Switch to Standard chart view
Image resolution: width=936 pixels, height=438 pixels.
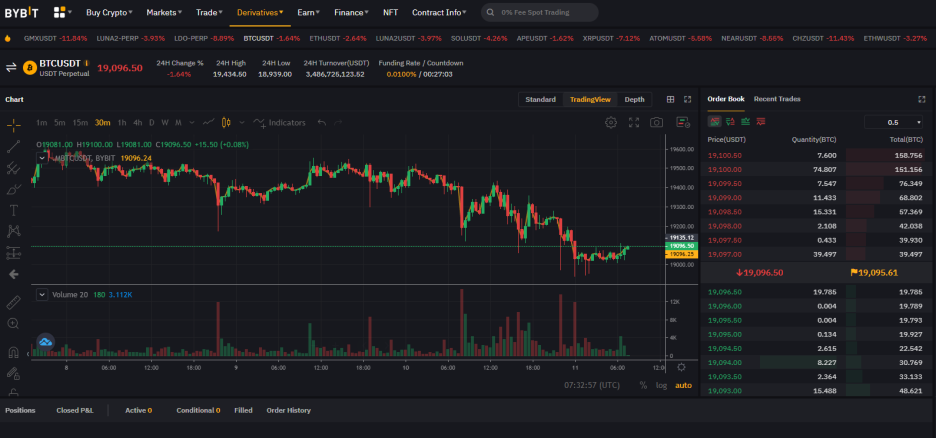(x=540, y=100)
